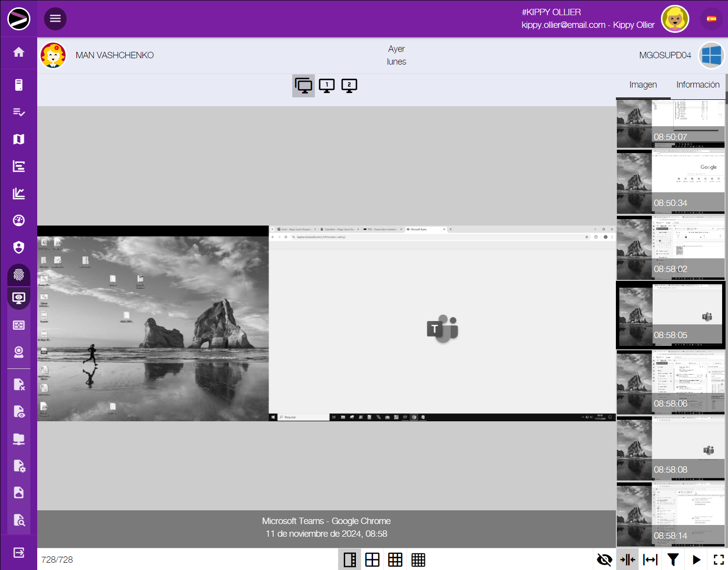Change language via Spanish flag
Viewport: 728px width, 570px height.
tap(711, 19)
